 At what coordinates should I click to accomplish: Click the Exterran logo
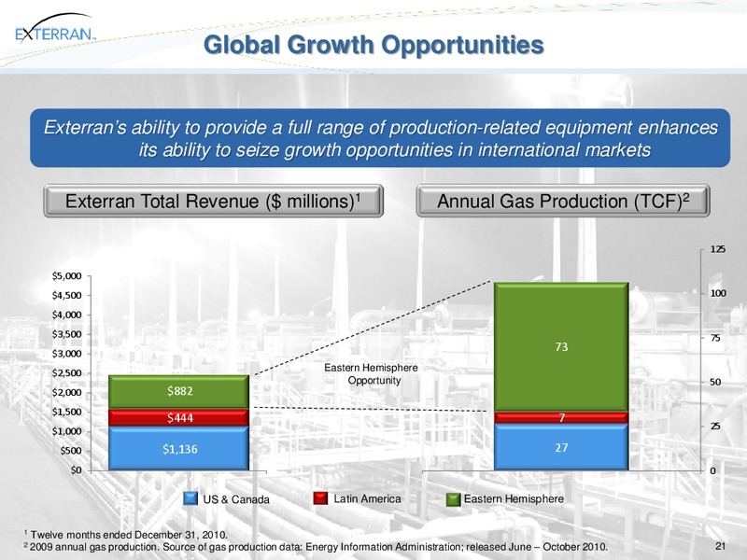pos(55,30)
